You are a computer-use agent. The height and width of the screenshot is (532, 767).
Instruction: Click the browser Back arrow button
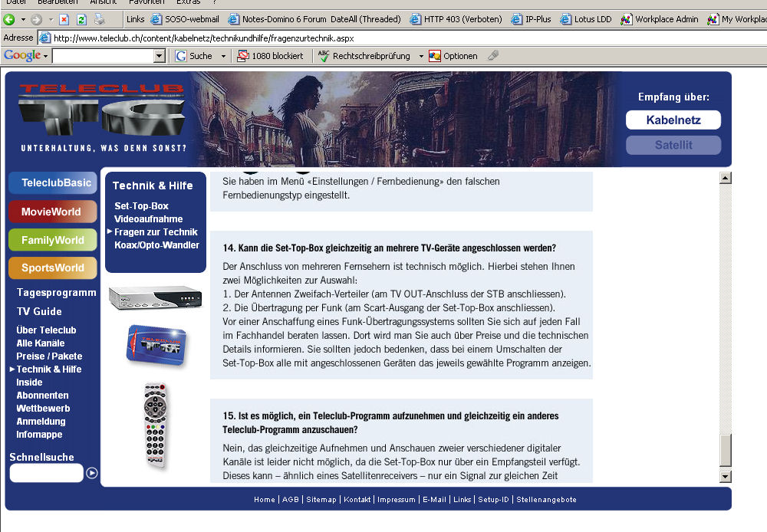(x=9, y=19)
